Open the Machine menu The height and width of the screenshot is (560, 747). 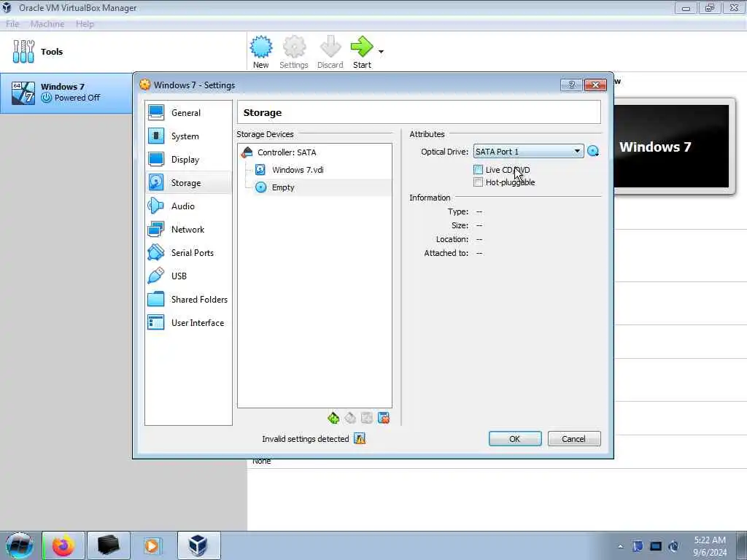coord(47,24)
